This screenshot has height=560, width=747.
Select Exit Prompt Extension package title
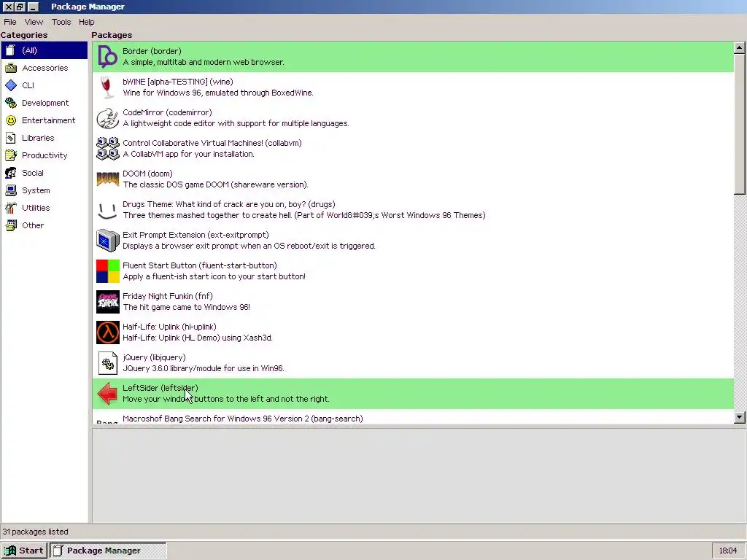(x=196, y=235)
